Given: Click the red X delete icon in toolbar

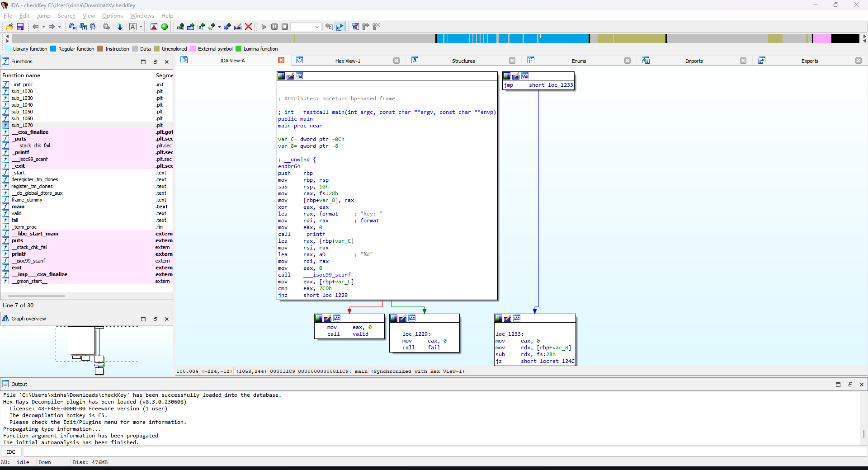Looking at the screenshot, I should 248,27.
